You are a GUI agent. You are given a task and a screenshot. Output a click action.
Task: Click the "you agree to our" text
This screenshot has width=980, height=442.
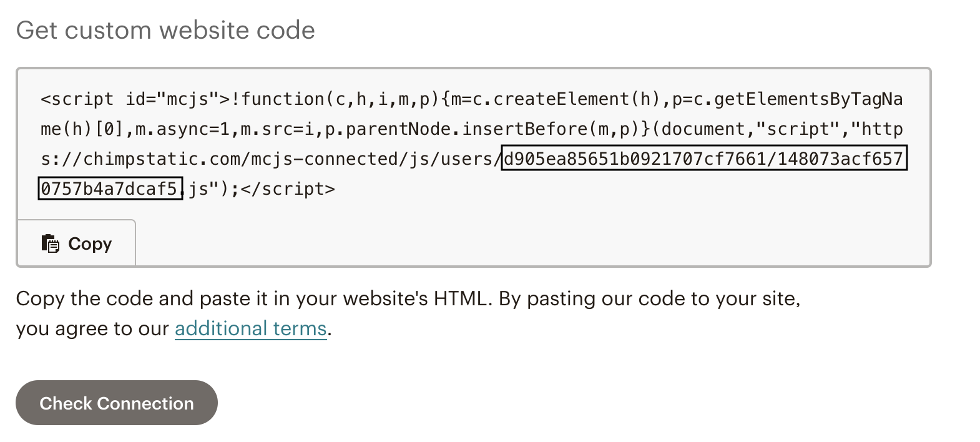click(92, 328)
